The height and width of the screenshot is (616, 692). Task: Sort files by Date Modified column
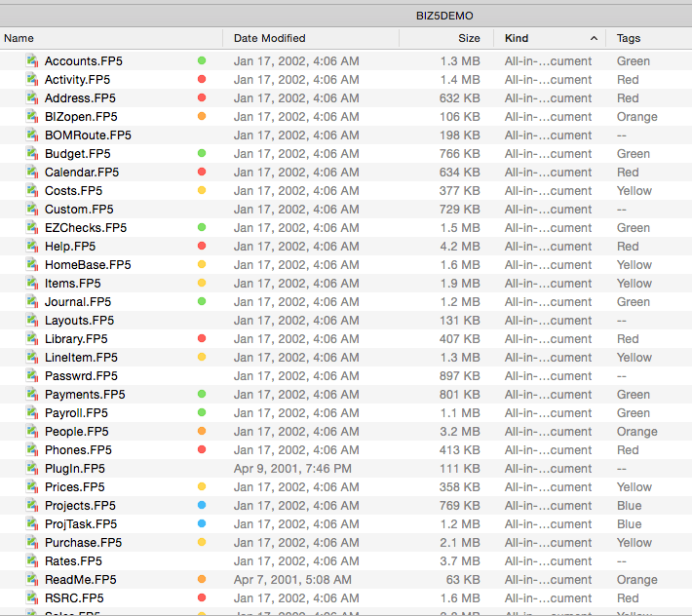click(270, 38)
